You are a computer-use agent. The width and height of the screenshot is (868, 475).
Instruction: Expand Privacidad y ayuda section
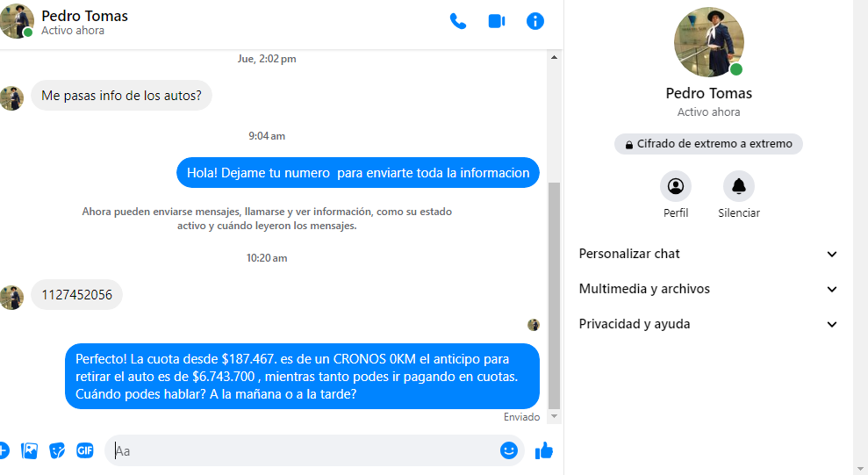point(708,324)
